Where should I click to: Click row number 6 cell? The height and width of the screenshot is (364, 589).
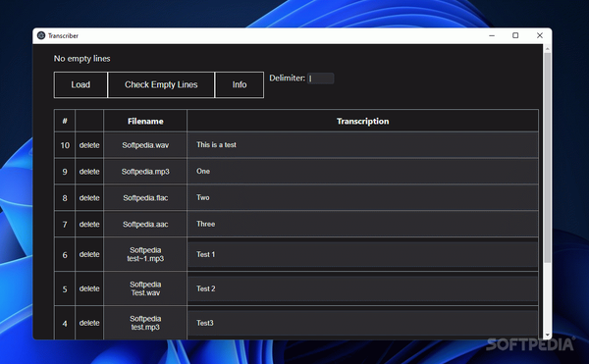[65, 254]
